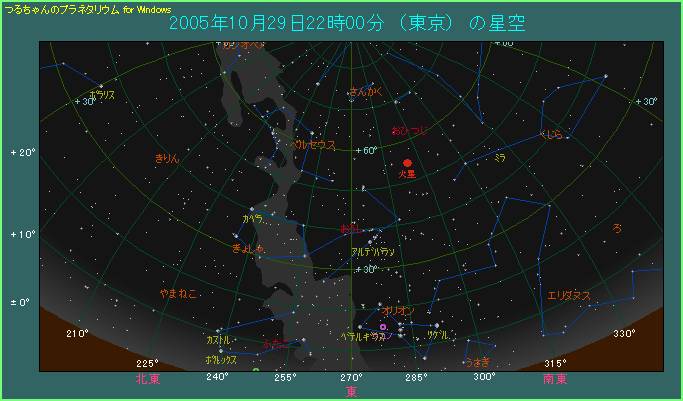This screenshot has height=401, width=683.
Task: Select the カストル (Castor) star label
Action: pos(218,340)
